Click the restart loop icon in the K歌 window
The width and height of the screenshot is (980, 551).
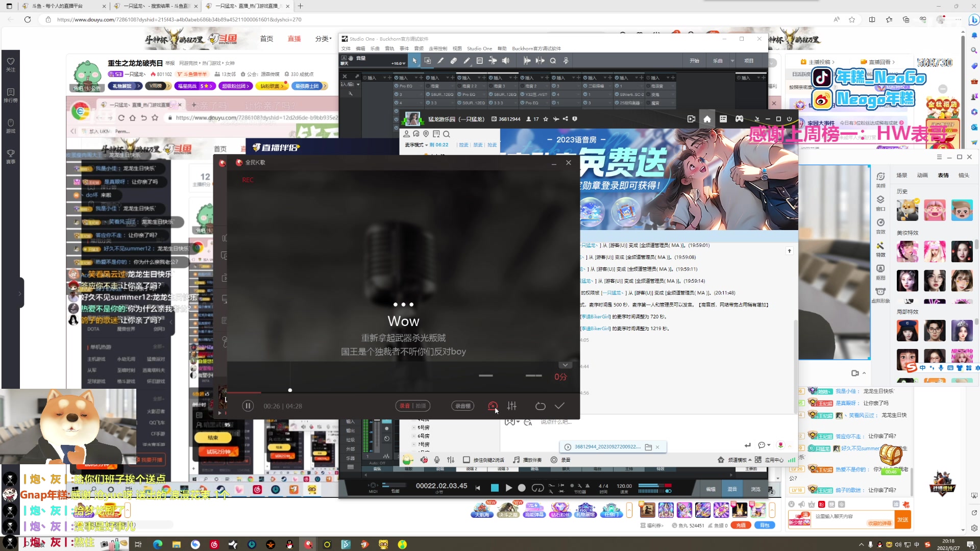pyautogui.click(x=540, y=406)
